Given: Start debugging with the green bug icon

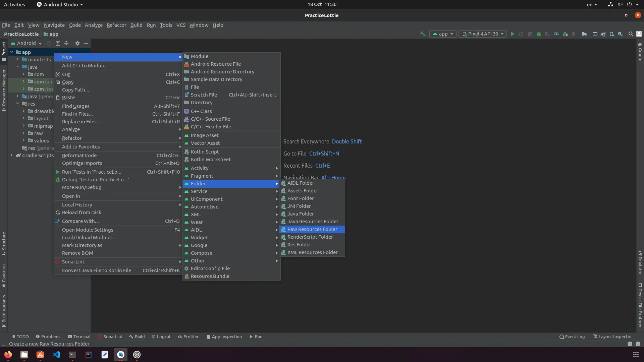Looking at the screenshot, I should click(539, 34).
